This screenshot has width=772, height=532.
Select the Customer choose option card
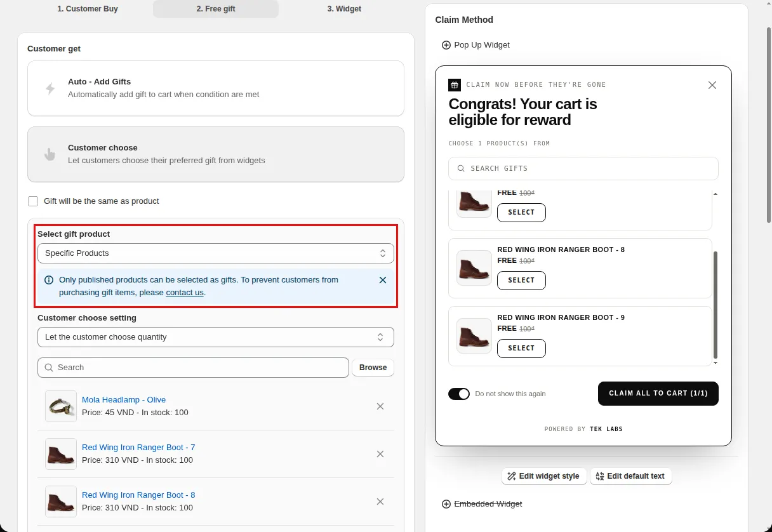[x=216, y=154]
